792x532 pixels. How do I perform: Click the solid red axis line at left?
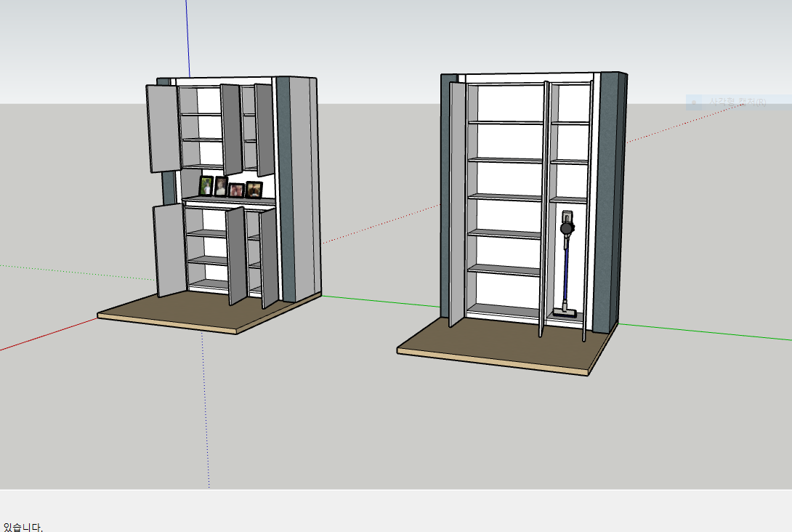[48, 334]
